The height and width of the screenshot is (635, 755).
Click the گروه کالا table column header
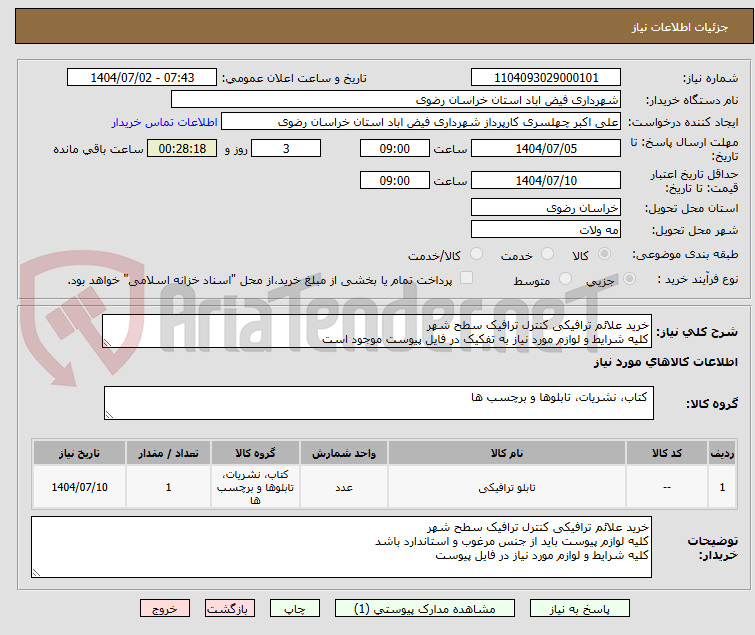point(255,453)
